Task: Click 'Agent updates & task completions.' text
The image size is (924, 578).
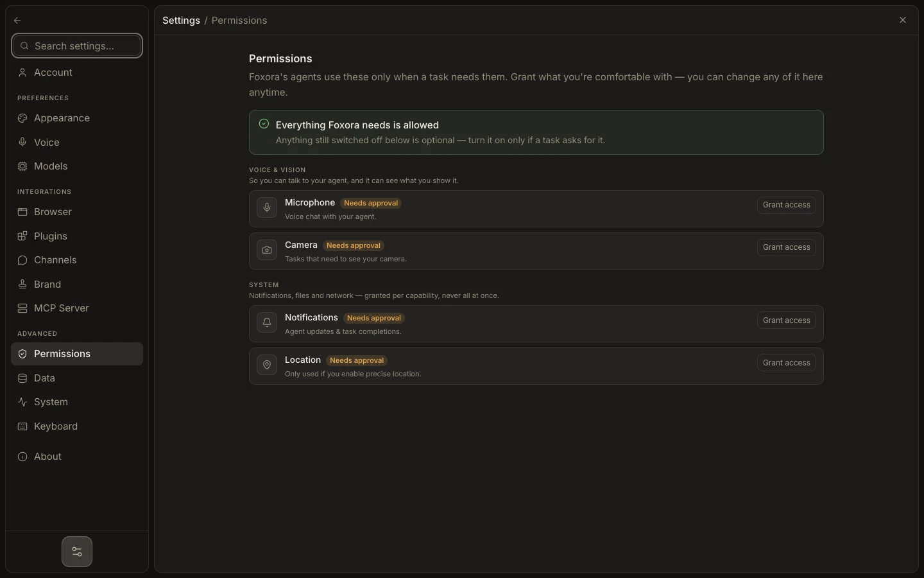Action: [x=343, y=332]
